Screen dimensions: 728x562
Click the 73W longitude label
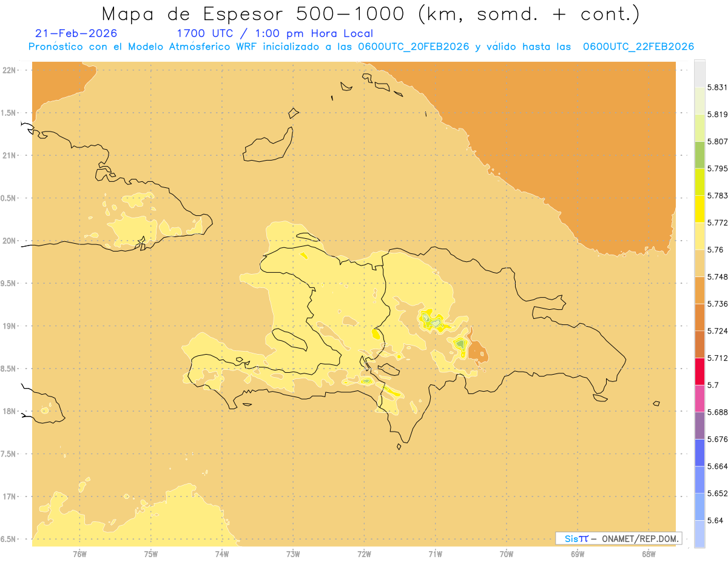(293, 554)
